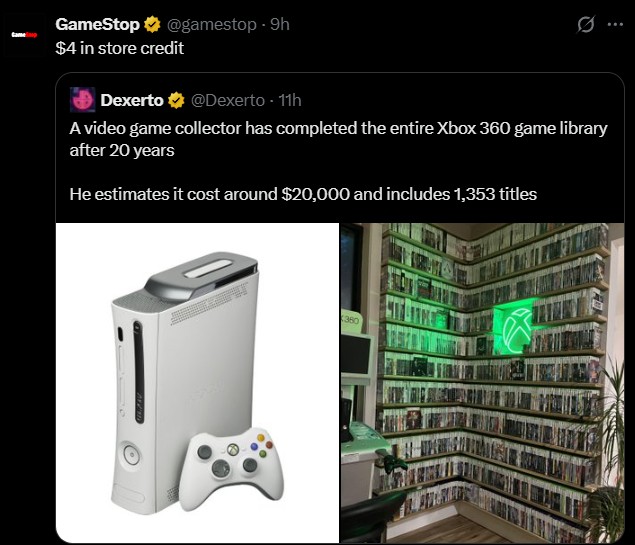The height and width of the screenshot is (545, 635).
Task: Open the 11h timestamp on quoted post
Action: pos(290,100)
